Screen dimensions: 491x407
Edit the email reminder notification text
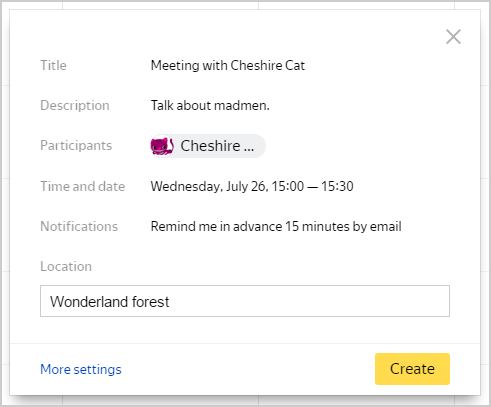276,227
